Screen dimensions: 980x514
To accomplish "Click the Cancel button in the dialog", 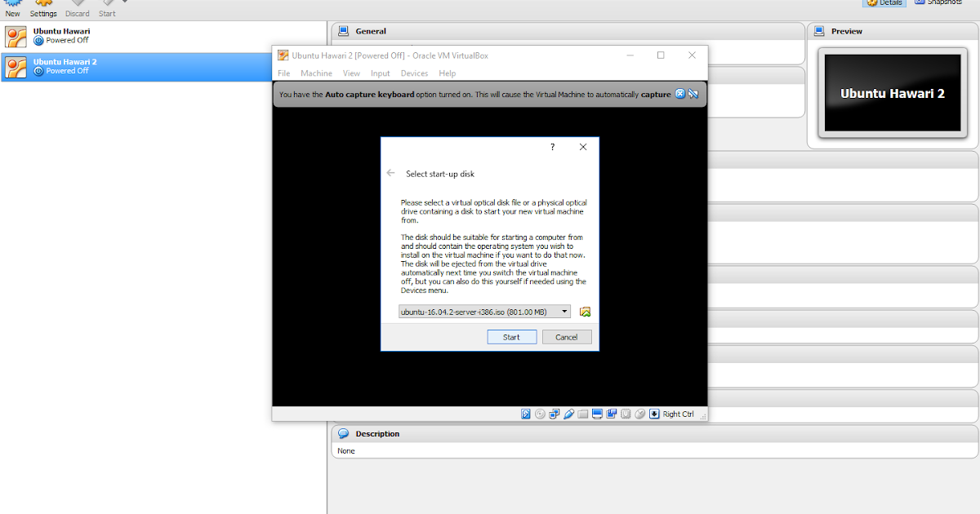I will 567,337.
